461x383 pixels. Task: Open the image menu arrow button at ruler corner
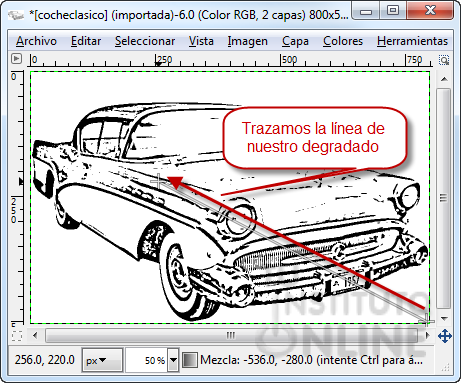coord(16,59)
